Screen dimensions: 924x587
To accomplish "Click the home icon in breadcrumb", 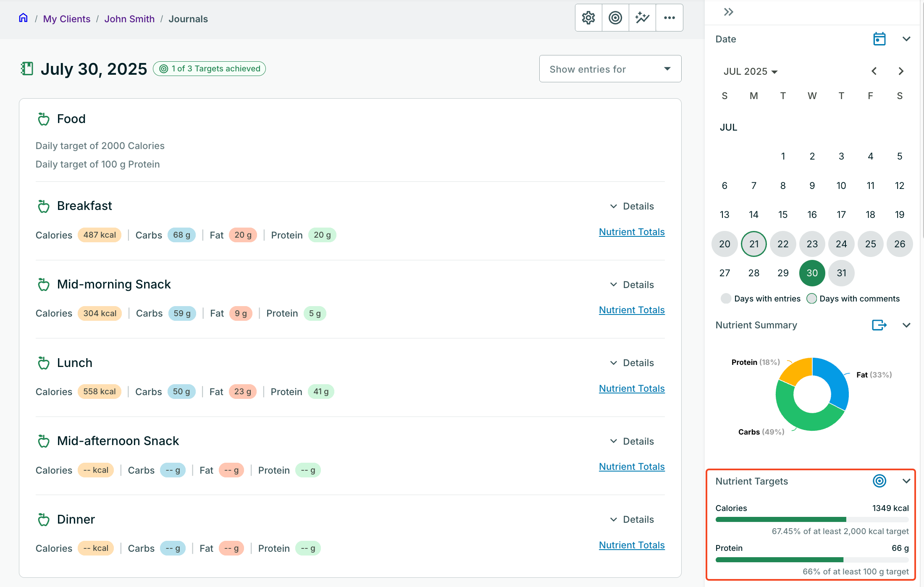I will coord(24,18).
